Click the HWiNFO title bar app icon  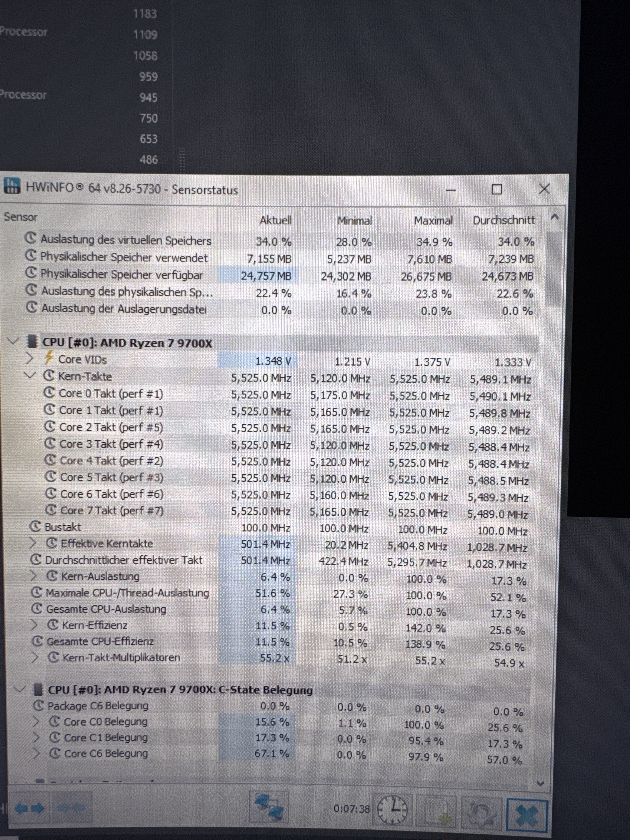pos(11,186)
